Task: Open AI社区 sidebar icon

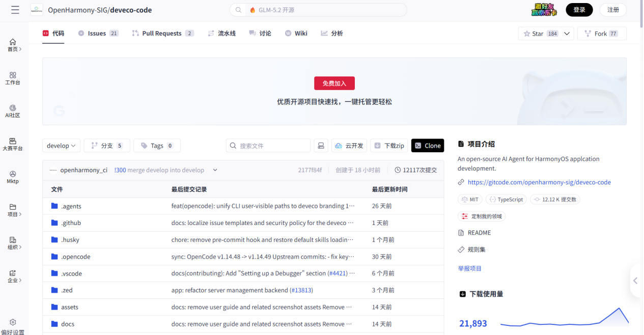Action: pyautogui.click(x=13, y=108)
